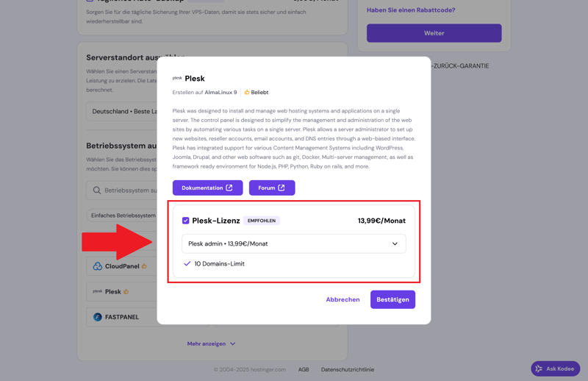Click the CloudPanel cloud icon
The image size is (588, 381).
pyautogui.click(x=97, y=266)
